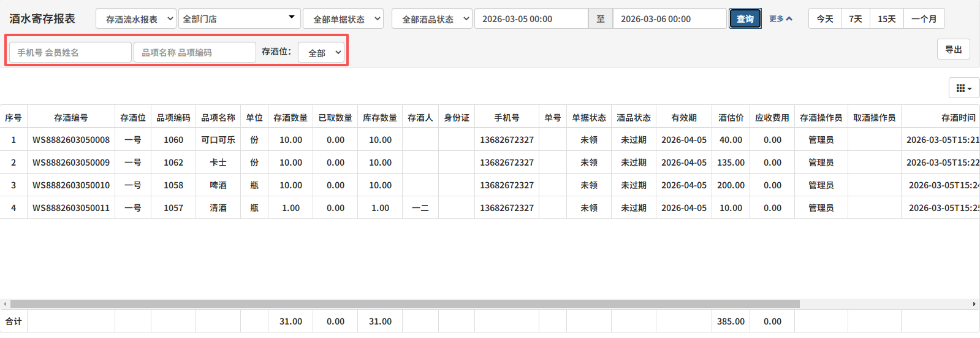980x338 pixels.
Task: Export the report with 导出 button
Action: pyautogui.click(x=953, y=50)
